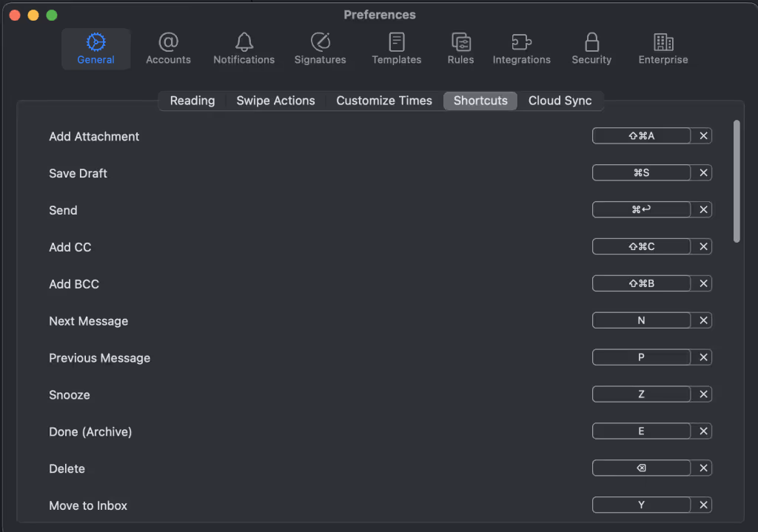
Task: Open the Enterprise preferences pane
Action: coord(663,49)
